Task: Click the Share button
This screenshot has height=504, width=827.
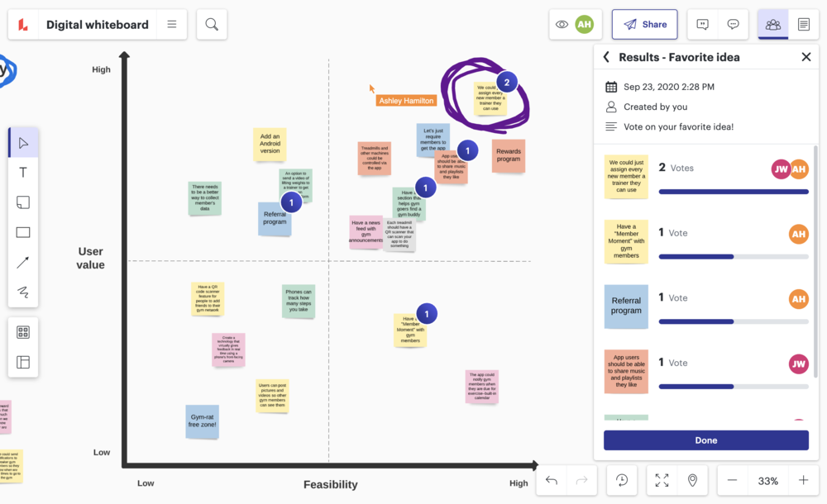Action: 644,25
